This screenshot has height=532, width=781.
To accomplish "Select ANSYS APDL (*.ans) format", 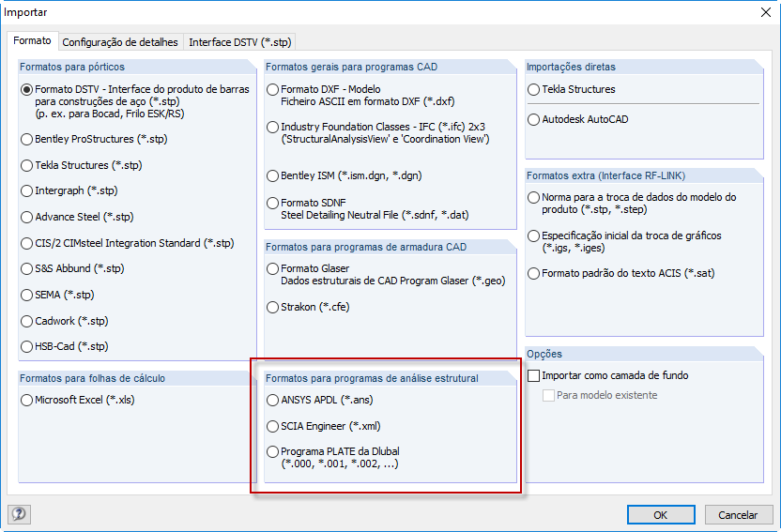I will coord(272,400).
